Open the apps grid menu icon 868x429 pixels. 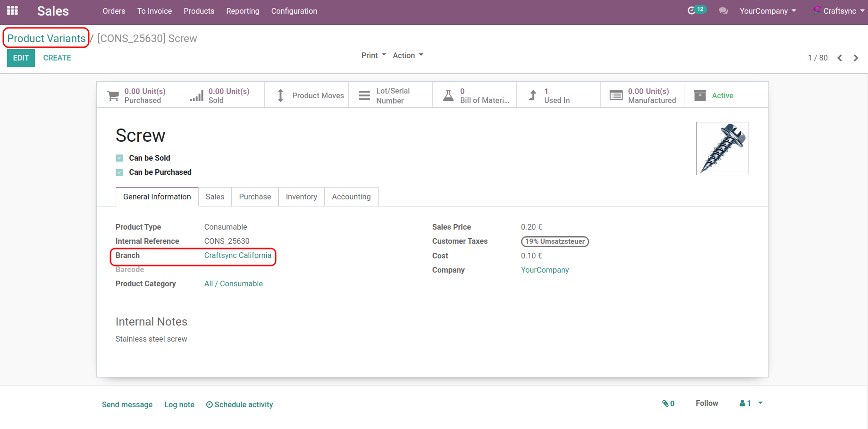pos(12,11)
